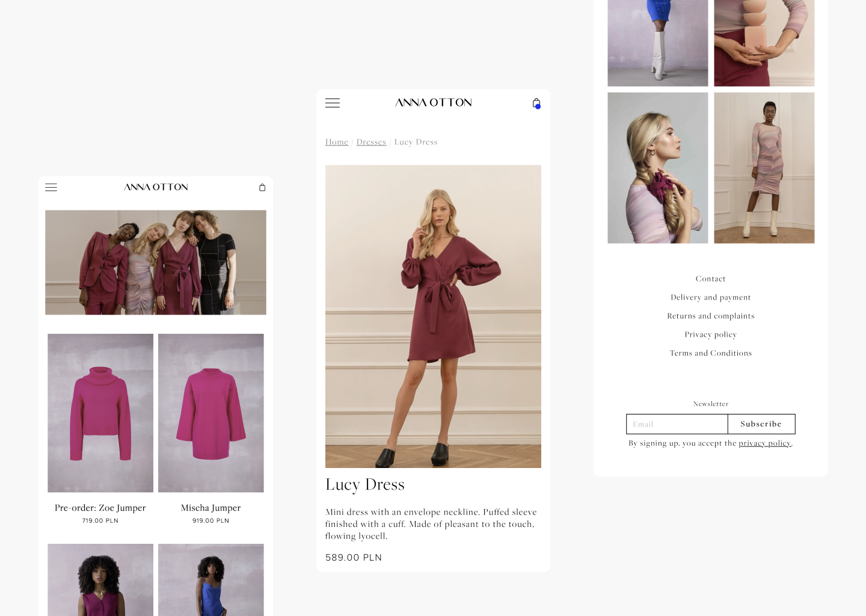Viewport: 866px width, 616px height.
Task: Click the Lucy Dress description paragraph
Action: [x=431, y=524]
